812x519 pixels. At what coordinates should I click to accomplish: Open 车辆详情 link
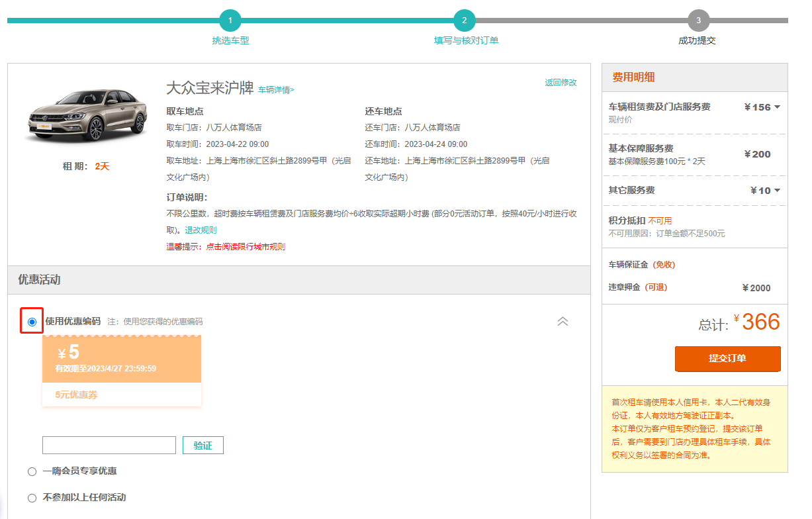(276, 90)
